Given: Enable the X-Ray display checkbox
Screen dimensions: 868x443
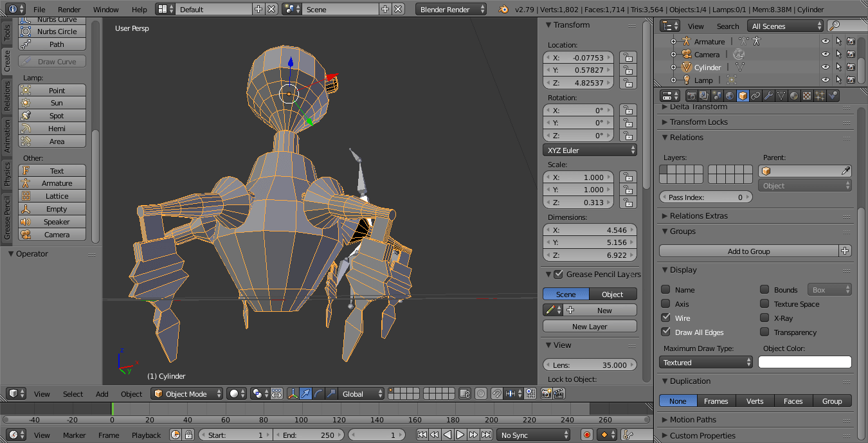Looking at the screenshot, I should (764, 318).
